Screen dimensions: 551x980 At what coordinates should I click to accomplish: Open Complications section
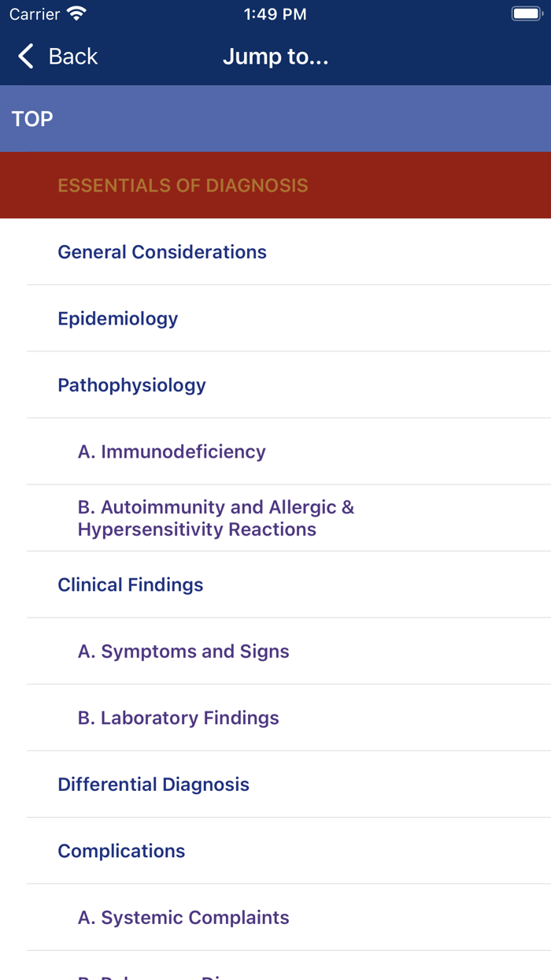pos(121,851)
